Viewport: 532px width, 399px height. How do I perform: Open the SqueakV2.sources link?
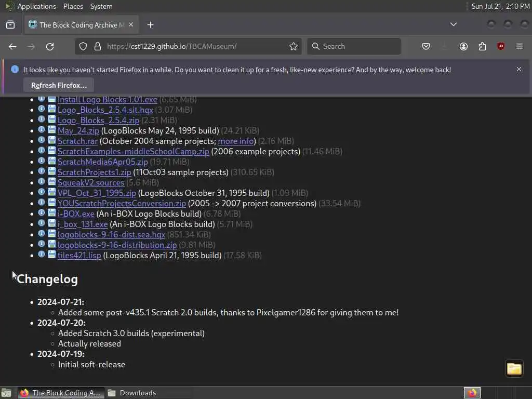click(x=91, y=183)
